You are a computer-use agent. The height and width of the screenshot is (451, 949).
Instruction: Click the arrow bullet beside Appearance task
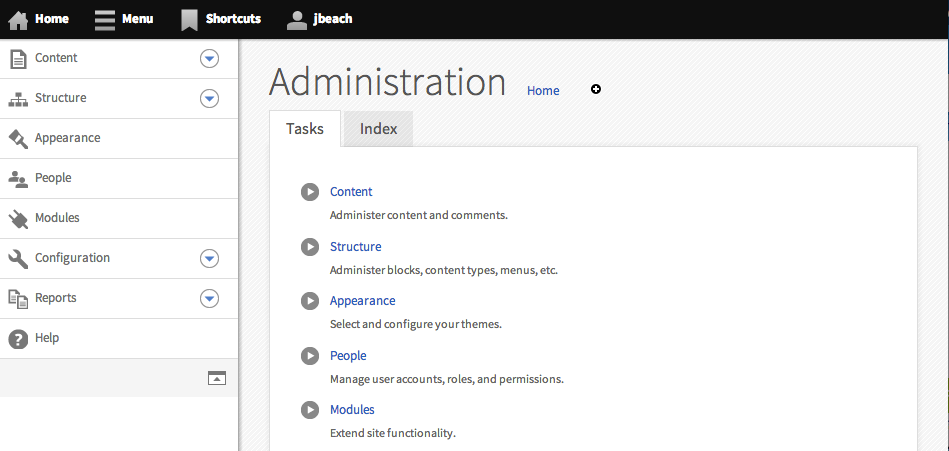tap(310, 301)
